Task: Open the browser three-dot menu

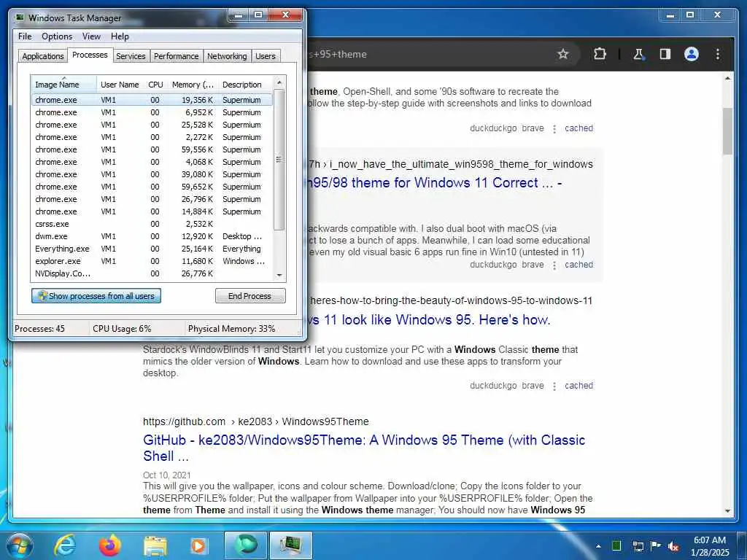Action: click(x=718, y=54)
